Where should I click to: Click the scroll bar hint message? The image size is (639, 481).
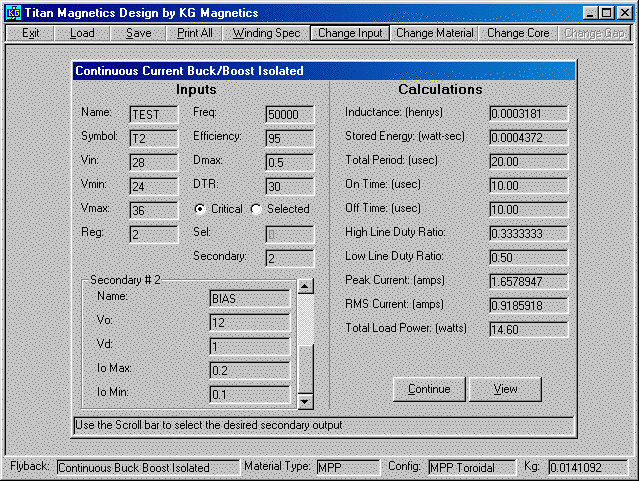tap(324, 426)
